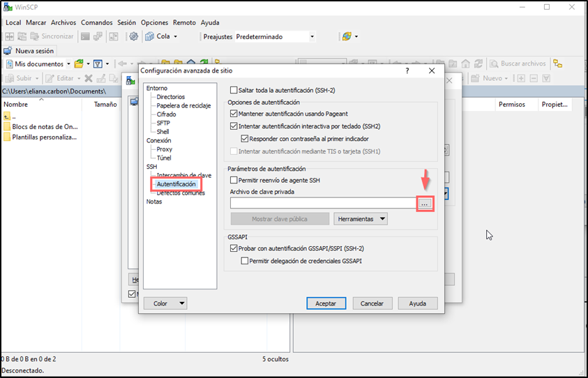This screenshot has height=378, width=588.
Task: Select Entorno in the settings tree
Action: pyautogui.click(x=157, y=88)
